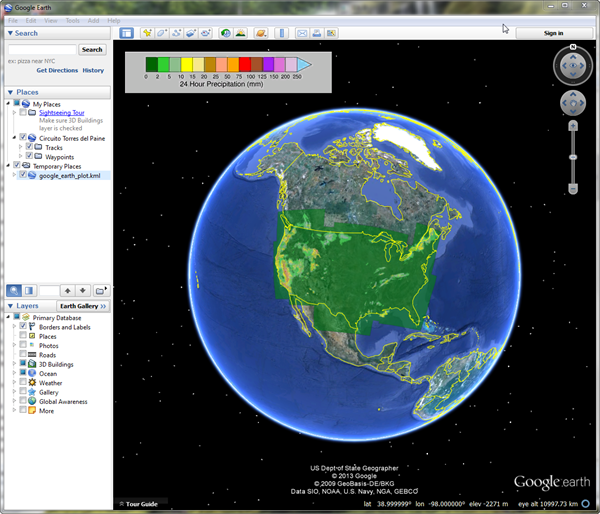Click the Email toolbar icon

tap(303, 33)
